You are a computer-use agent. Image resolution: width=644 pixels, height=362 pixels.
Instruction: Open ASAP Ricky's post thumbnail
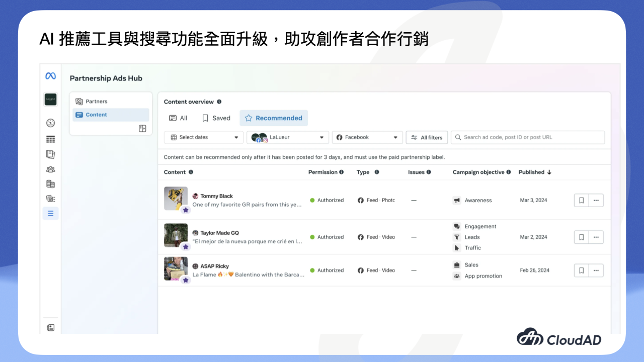pos(176,268)
